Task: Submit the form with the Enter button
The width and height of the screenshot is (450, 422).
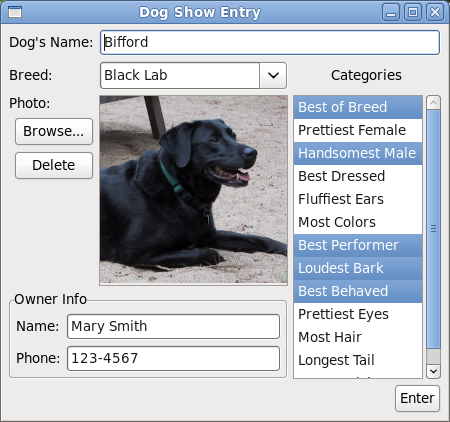Action: pyautogui.click(x=417, y=398)
